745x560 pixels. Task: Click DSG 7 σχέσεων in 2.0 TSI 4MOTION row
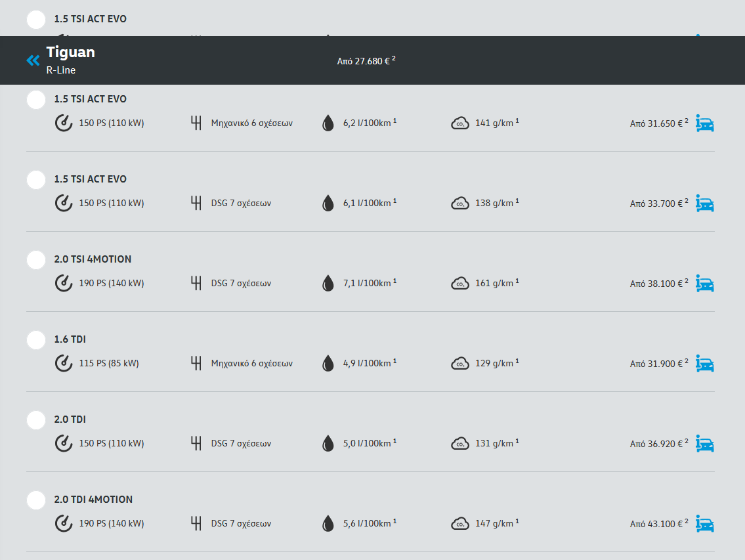coord(241,283)
